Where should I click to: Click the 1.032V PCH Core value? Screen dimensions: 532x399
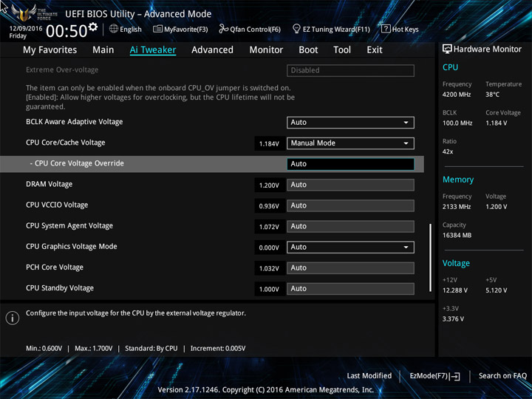pyautogui.click(x=269, y=269)
